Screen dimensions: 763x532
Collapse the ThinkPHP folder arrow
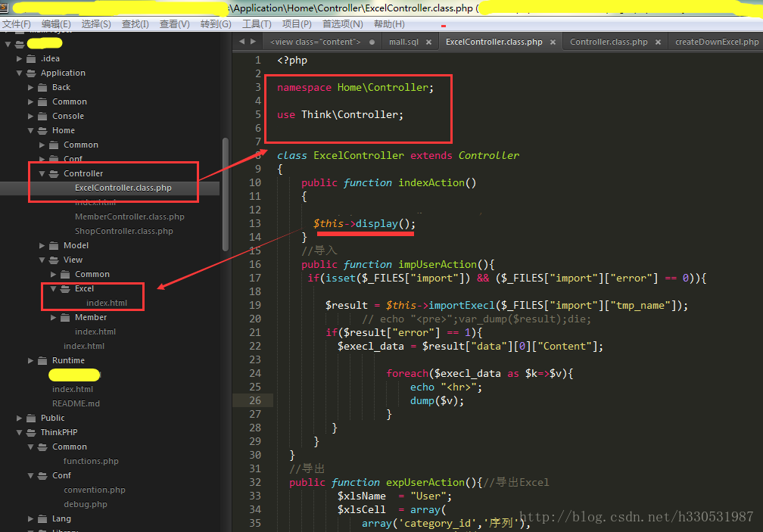pyautogui.click(x=20, y=432)
